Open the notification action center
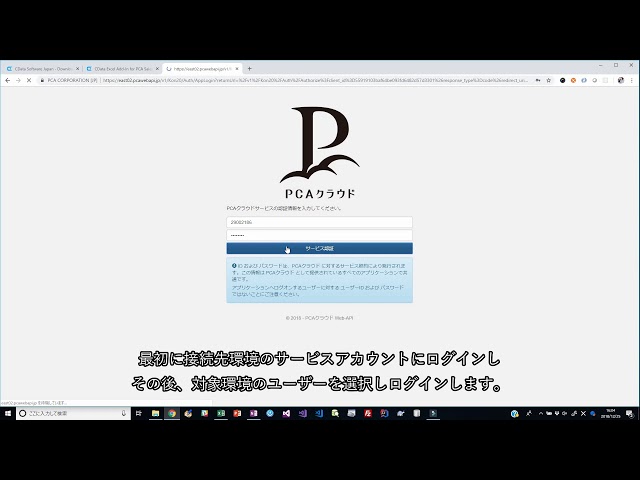 [630, 413]
